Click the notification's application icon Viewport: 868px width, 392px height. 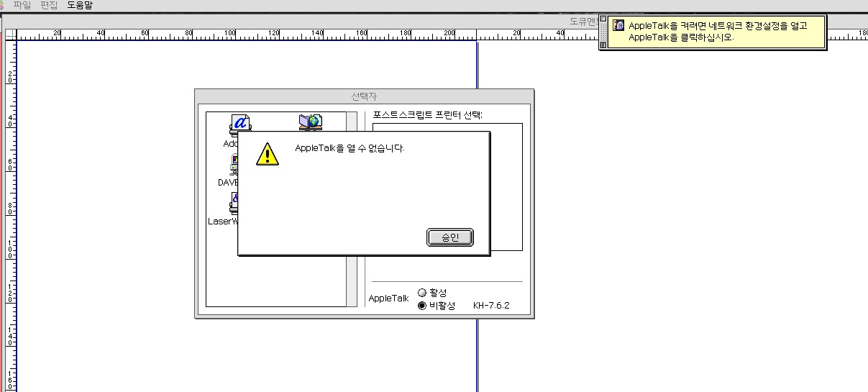[x=618, y=25]
